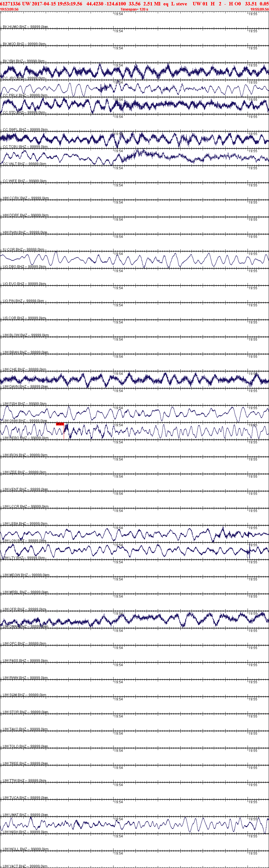The width and height of the screenshot is (269, 868).
Task: Select the UW LON BHZ station label
Action: [24, 541]
